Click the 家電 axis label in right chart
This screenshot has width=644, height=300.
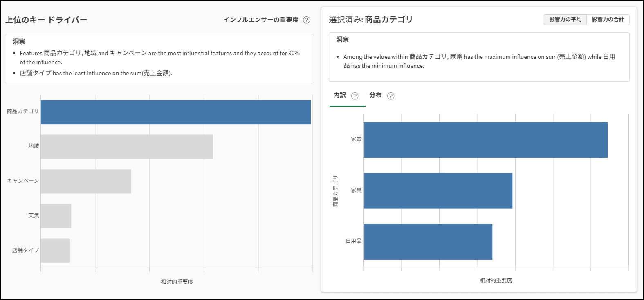356,139
